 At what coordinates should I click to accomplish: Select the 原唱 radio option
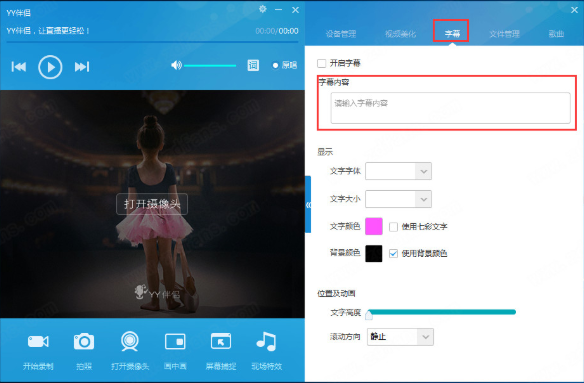click(275, 65)
